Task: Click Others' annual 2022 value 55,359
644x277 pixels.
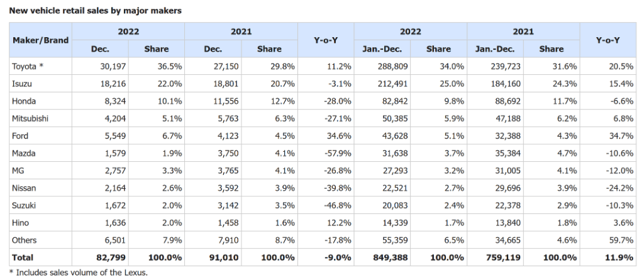Action: pos(395,240)
